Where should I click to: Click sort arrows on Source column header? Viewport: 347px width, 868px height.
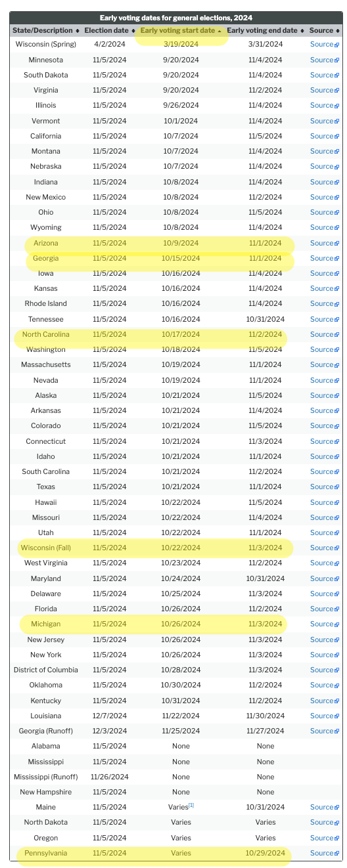pyautogui.click(x=338, y=31)
